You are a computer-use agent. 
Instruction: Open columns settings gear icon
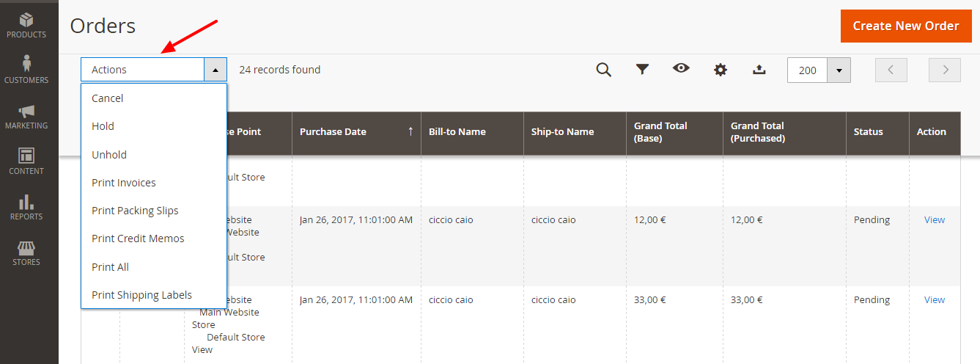pos(721,70)
